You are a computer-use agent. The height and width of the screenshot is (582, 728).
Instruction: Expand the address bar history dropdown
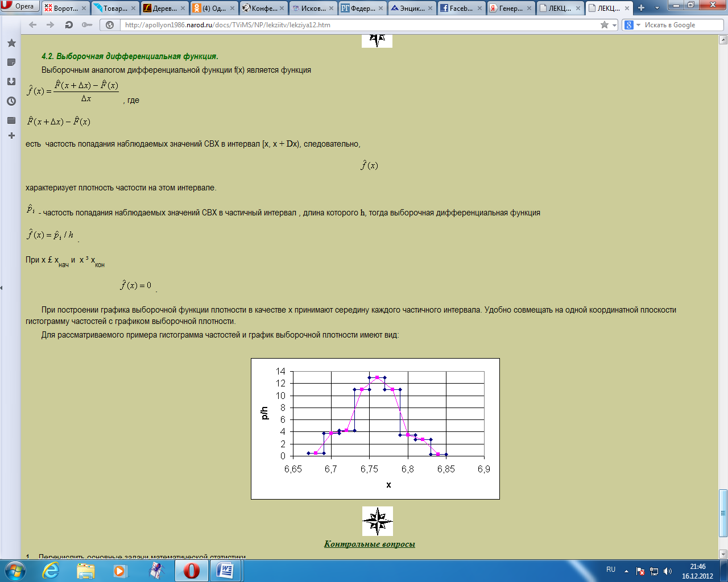[x=615, y=25]
